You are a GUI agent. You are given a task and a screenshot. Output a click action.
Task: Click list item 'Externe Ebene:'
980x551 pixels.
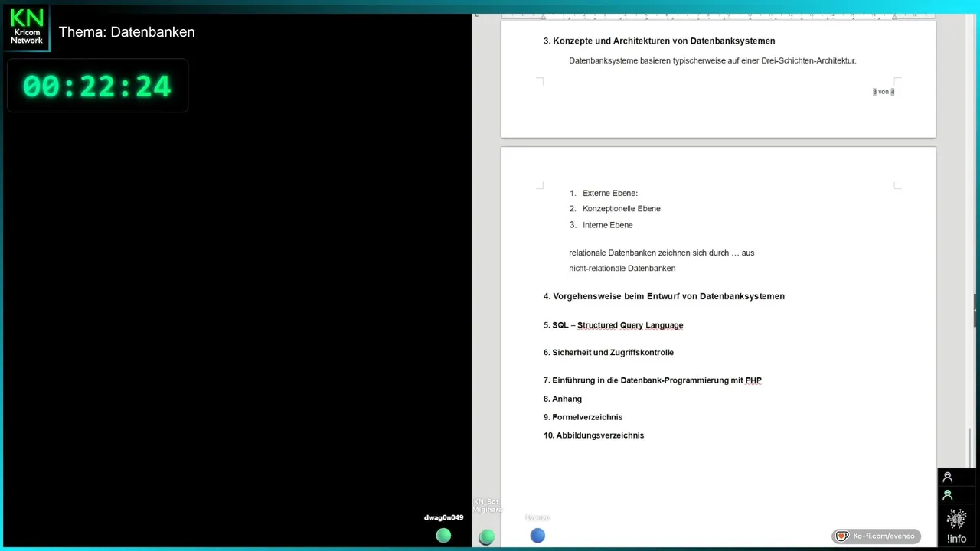point(609,194)
